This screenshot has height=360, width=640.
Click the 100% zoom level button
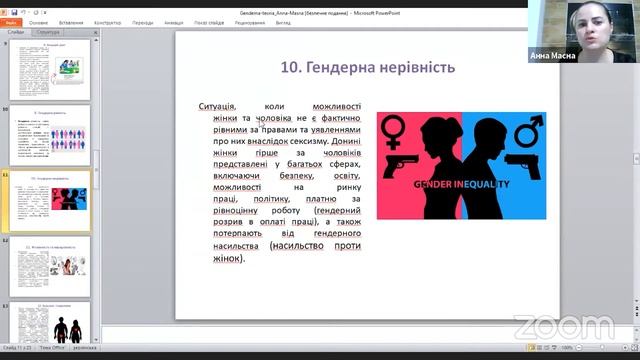click(566, 348)
